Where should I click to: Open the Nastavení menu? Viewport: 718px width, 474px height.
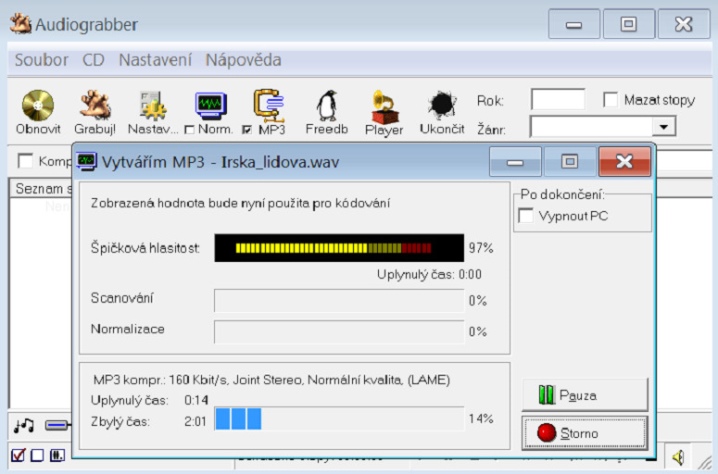(155, 60)
